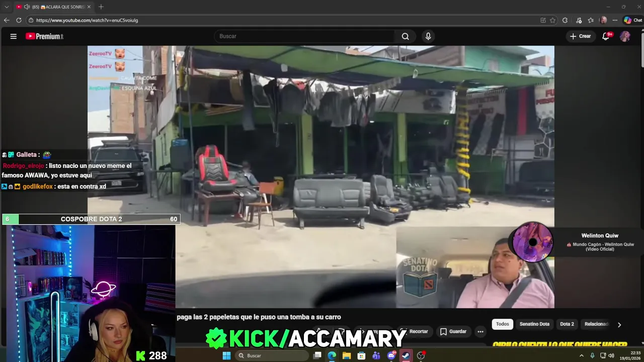This screenshot has height=362, width=644.
Task: Open the YouTube hamburger guide menu
Action: pyautogui.click(x=14, y=36)
